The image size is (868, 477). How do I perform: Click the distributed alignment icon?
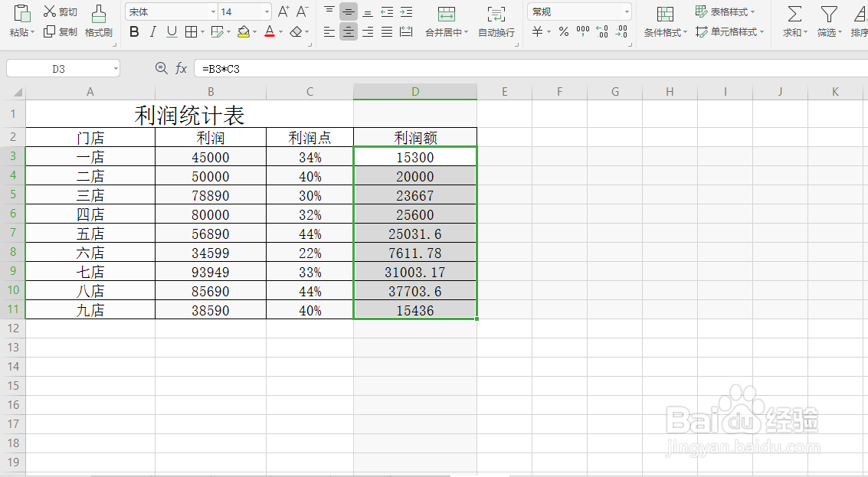406,32
